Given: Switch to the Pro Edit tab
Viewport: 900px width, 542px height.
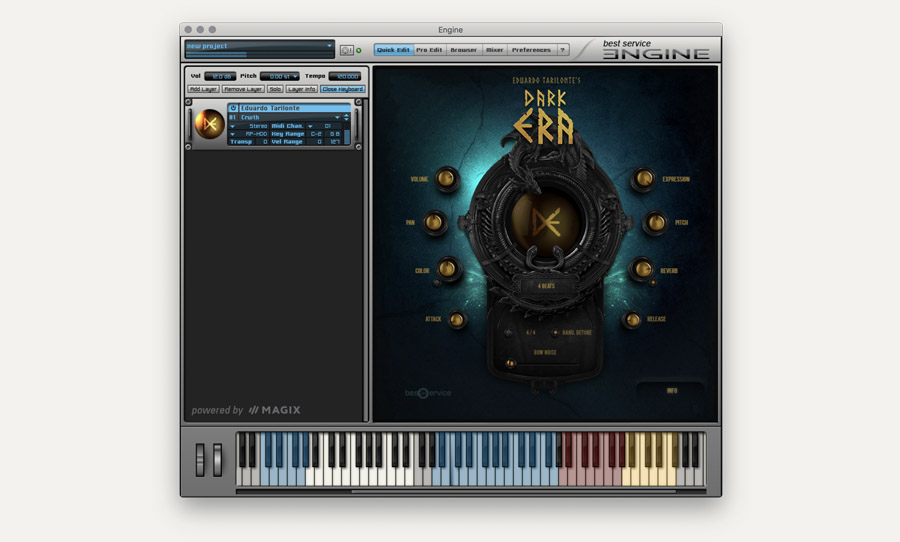Looking at the screenshot, I should (429, 50).
